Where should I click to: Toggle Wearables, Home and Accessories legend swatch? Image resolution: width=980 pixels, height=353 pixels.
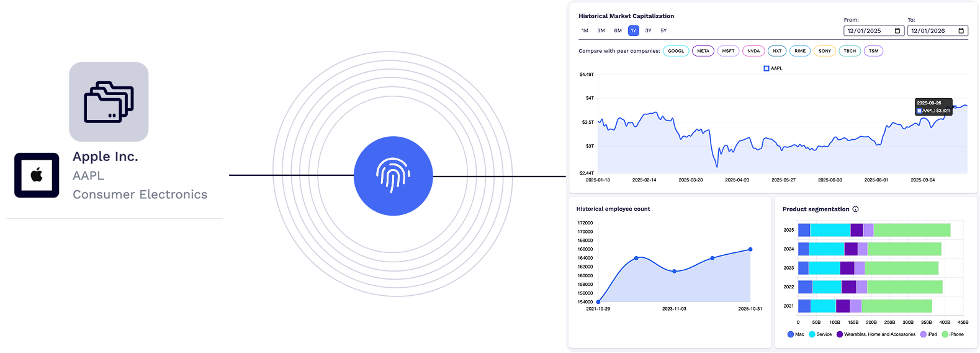click(x=840, y=334)
